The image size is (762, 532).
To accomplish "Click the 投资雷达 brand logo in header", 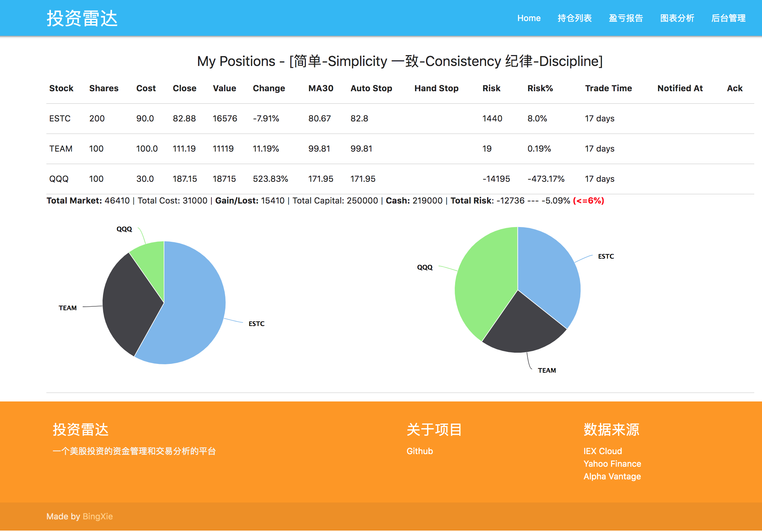I will point(82,18).
